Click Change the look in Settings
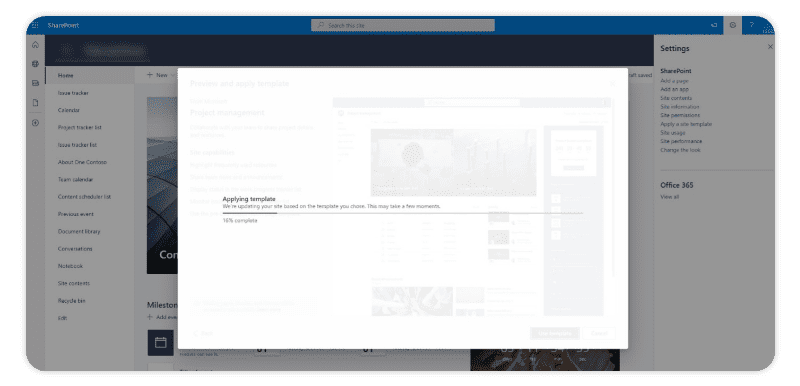 click(x=680, y=150)
